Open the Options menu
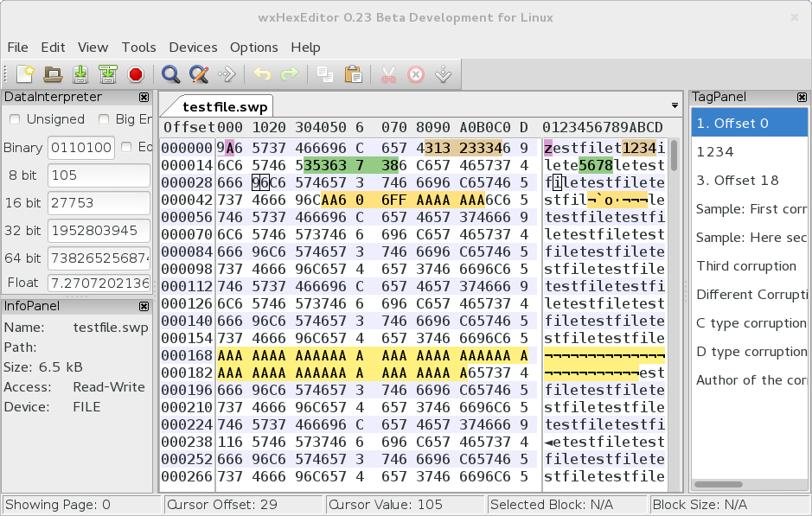 [x=253, y=47]
